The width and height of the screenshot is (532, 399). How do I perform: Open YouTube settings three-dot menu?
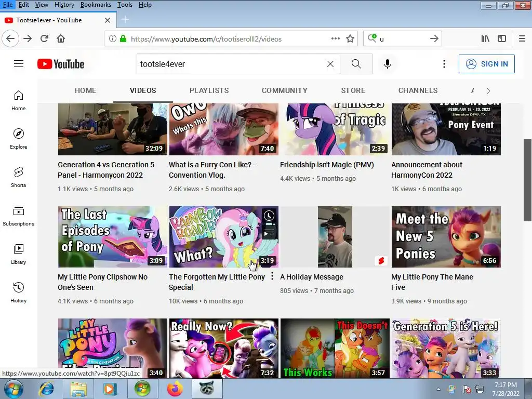click(x=444, y=64)
